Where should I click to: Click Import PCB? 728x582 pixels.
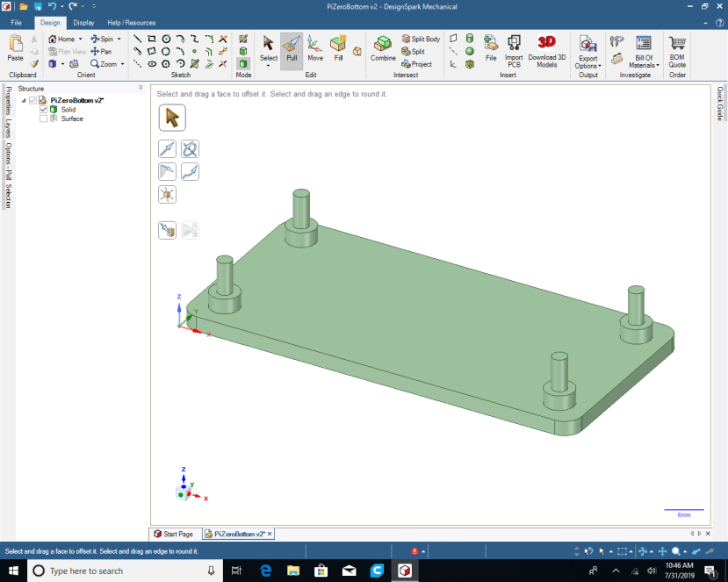(514, 51)
